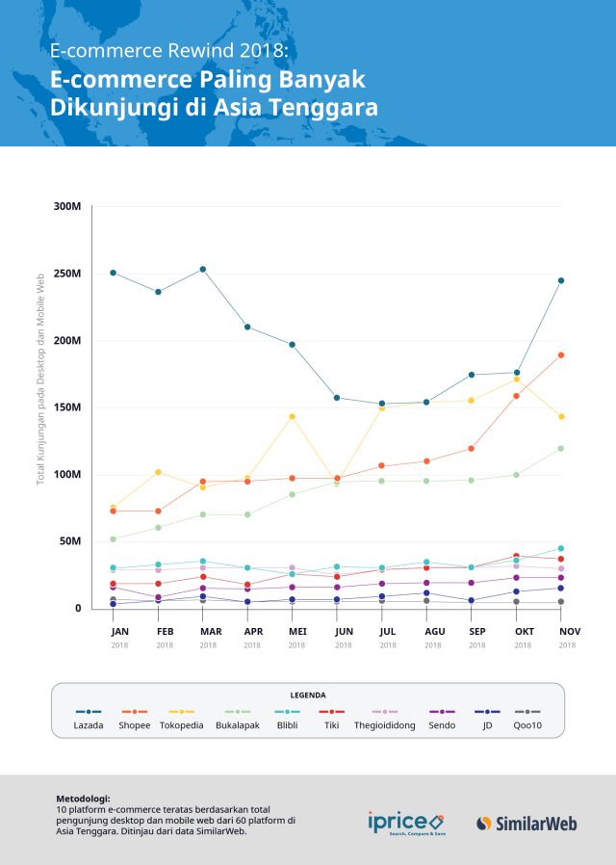Click the 'OKT' month axis label
This screenshot has height=865, width=616.
524,632
